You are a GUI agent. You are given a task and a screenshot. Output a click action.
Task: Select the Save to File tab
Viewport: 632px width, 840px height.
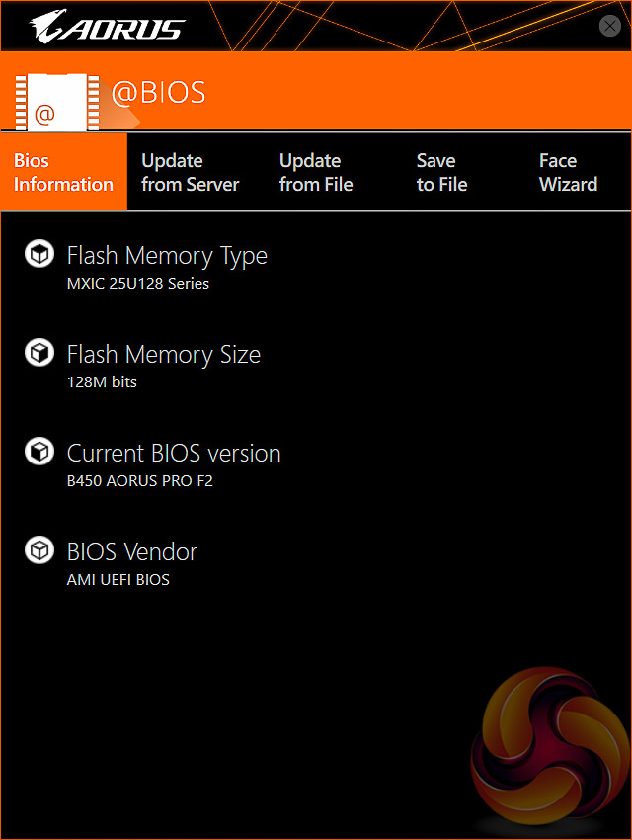(x=441, y=173)
